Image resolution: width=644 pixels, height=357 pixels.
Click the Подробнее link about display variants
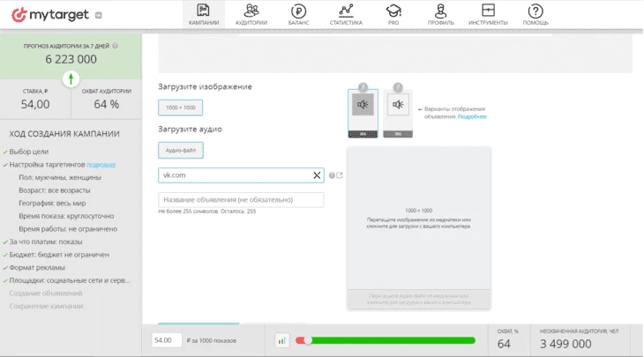(472, 116)
